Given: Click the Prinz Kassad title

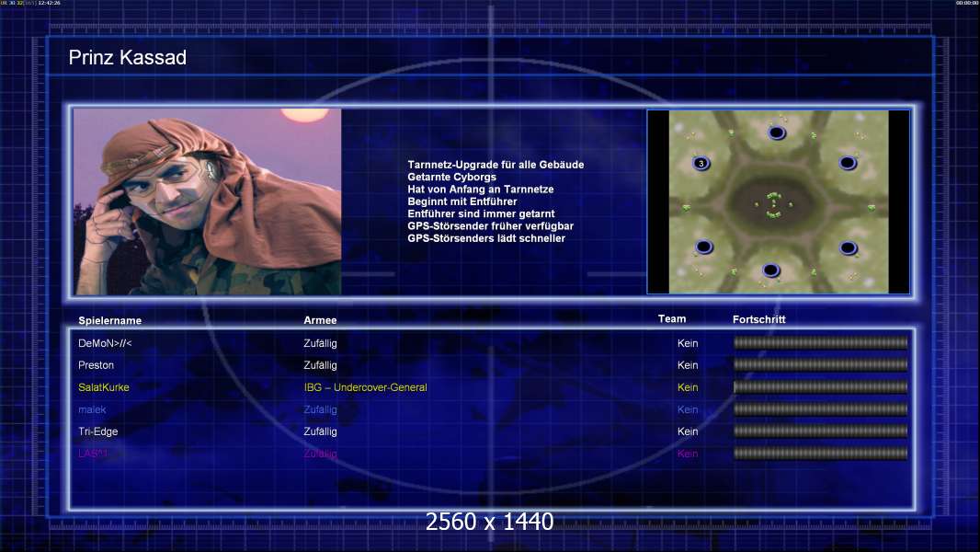Looking at the screenshot, I should pos(128,58).
